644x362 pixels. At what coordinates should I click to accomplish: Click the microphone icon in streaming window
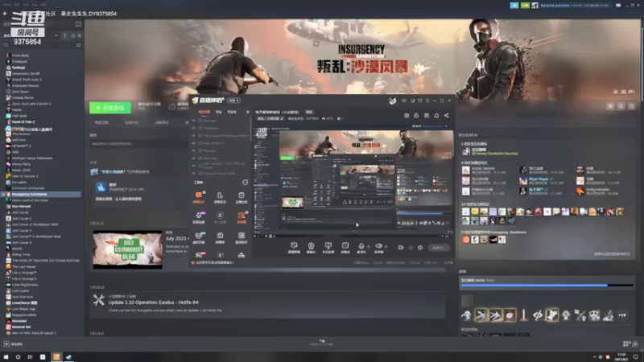pyautogui.click(x=361, y=246)
